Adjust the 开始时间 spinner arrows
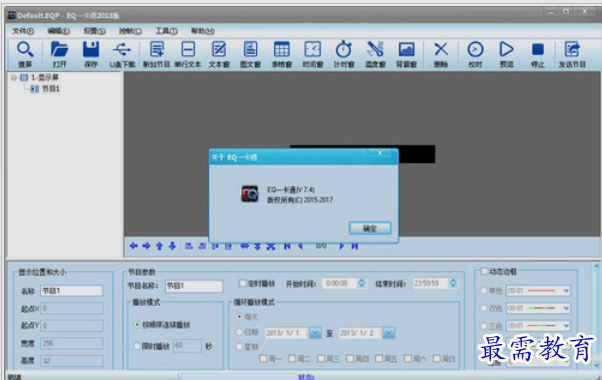 coord(361,283)
